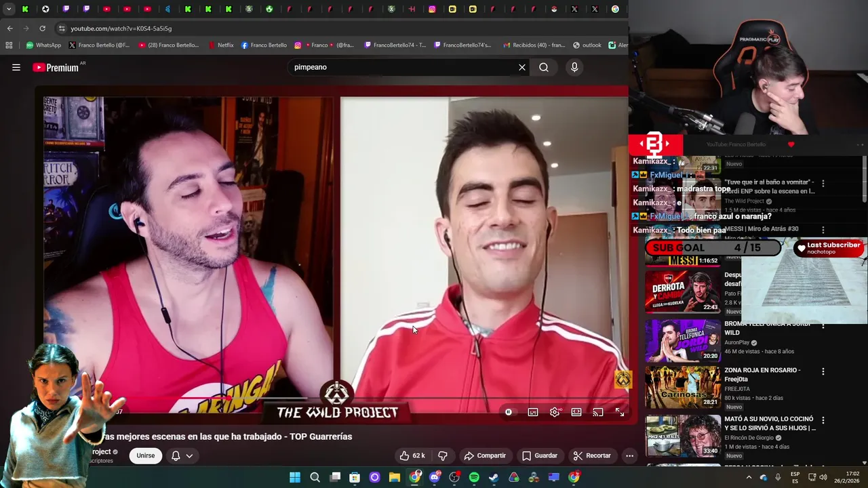This screenshot has width=868, height=488.
Task: Clear the pimpeano search query
Action: tap(522, 67)
